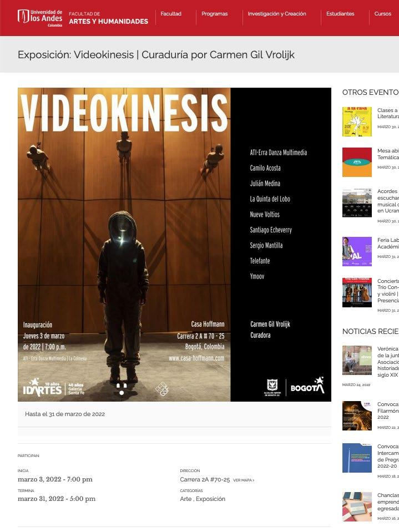Open the blue Convocatoria Intercambio thumbnail
The image size is (399, 532).
357,458
